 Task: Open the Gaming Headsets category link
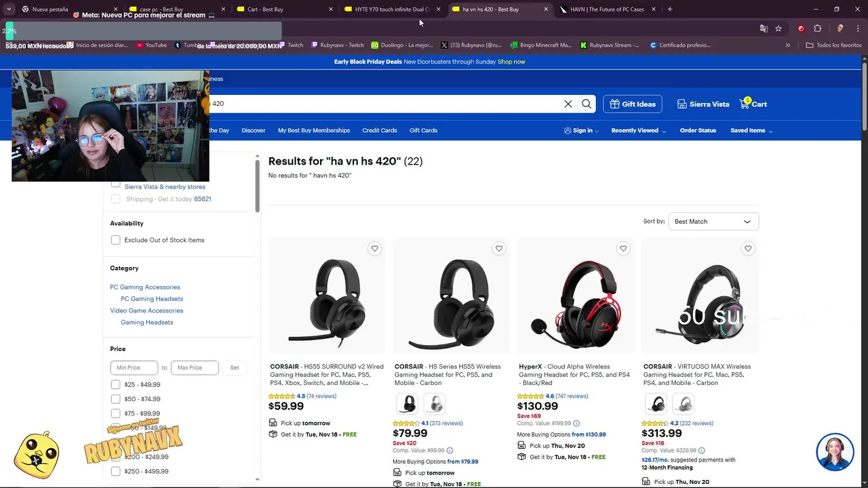tap(147, 323)
